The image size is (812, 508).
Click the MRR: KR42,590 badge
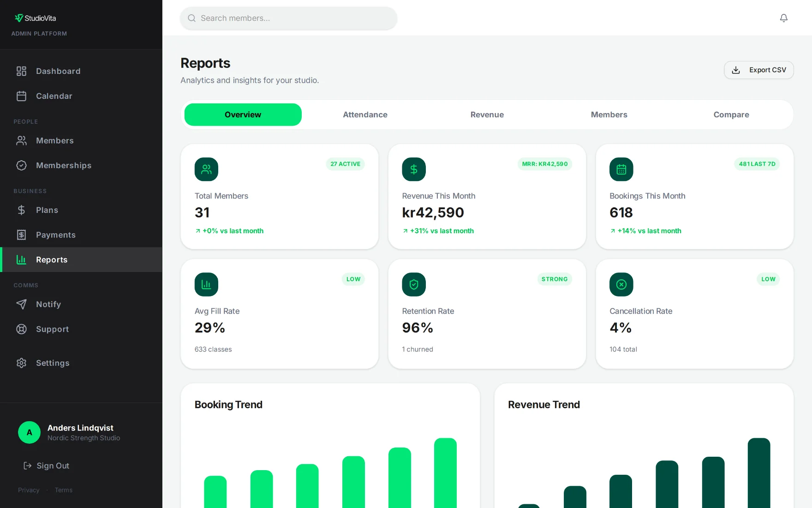pos(545,164)
